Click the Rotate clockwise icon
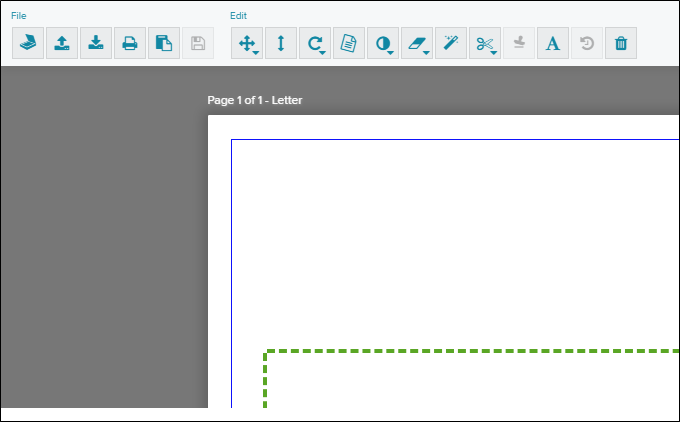The width and height of the screenshot is (680, 422). [315, 43]
